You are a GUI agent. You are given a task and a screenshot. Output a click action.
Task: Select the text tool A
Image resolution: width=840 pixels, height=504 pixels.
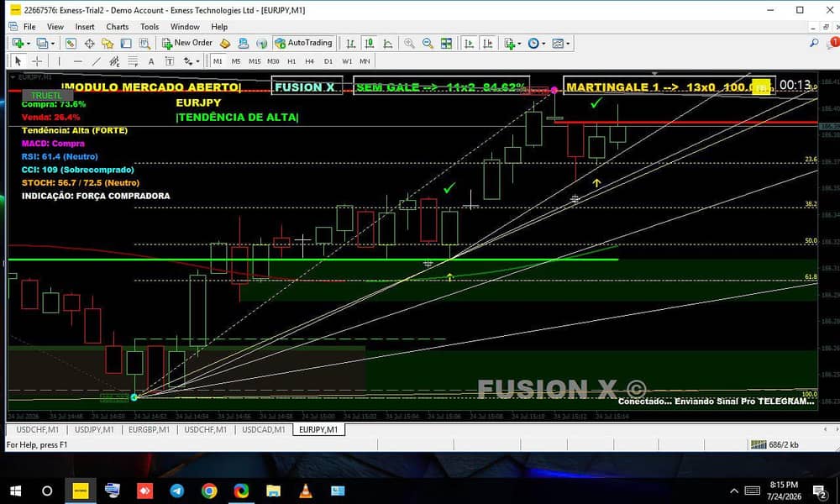[x=151, y=61]
